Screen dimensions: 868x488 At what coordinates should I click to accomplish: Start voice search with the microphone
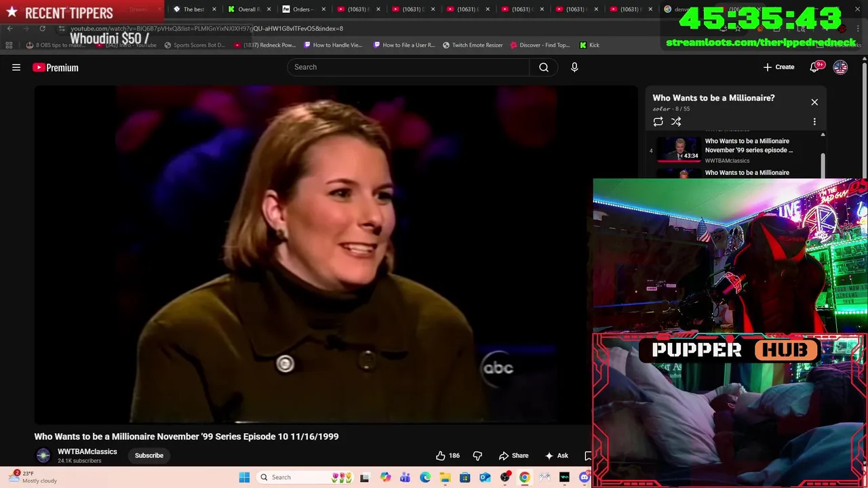pos(574,67)
